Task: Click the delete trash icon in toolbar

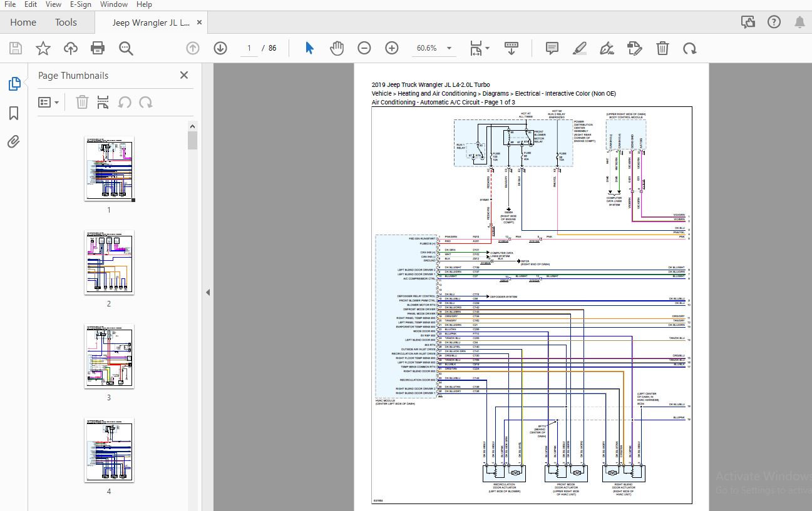Action: [662, 48]
